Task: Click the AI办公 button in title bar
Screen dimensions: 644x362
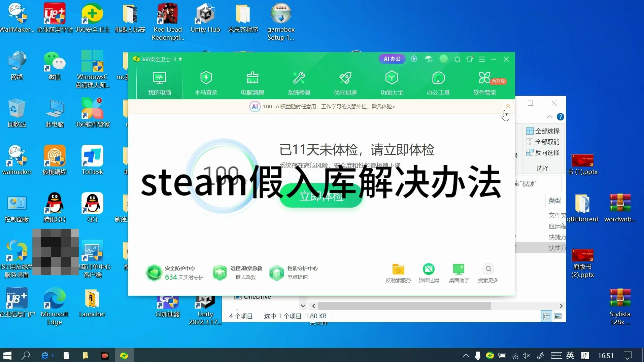Action: point(392,59)
